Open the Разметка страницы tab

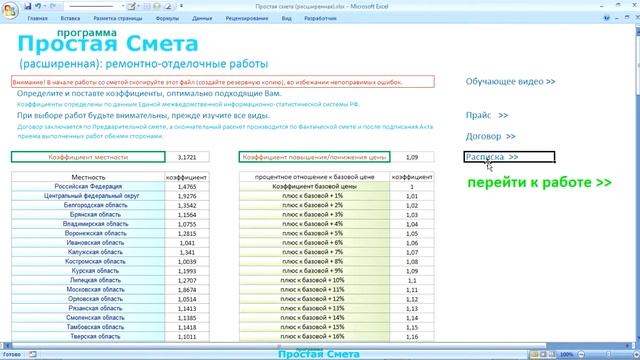(118, 18)
